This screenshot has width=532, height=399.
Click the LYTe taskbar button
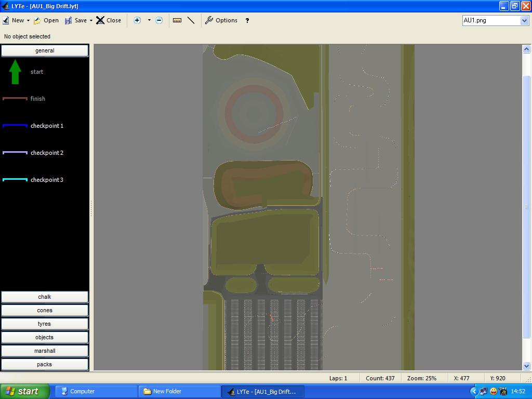[262, 392]
